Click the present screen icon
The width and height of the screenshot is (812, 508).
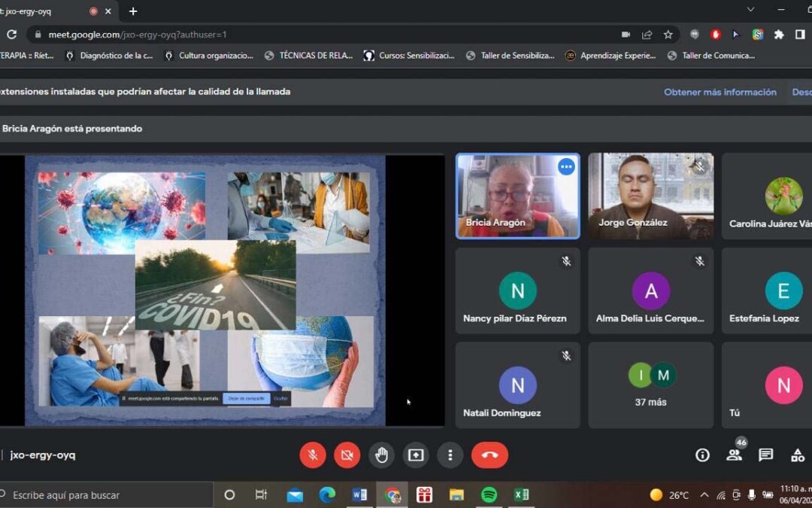pos(416,455)
